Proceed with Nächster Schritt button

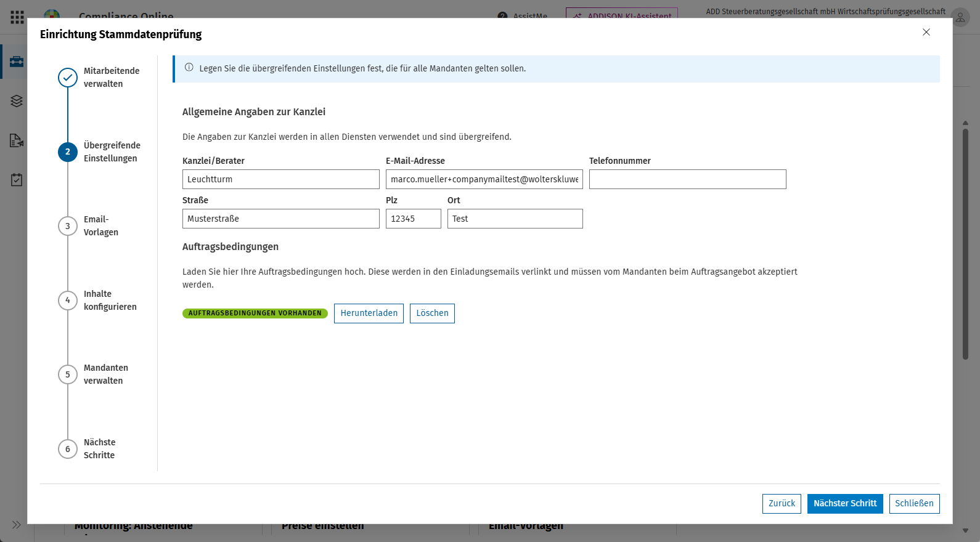[845, 504]
